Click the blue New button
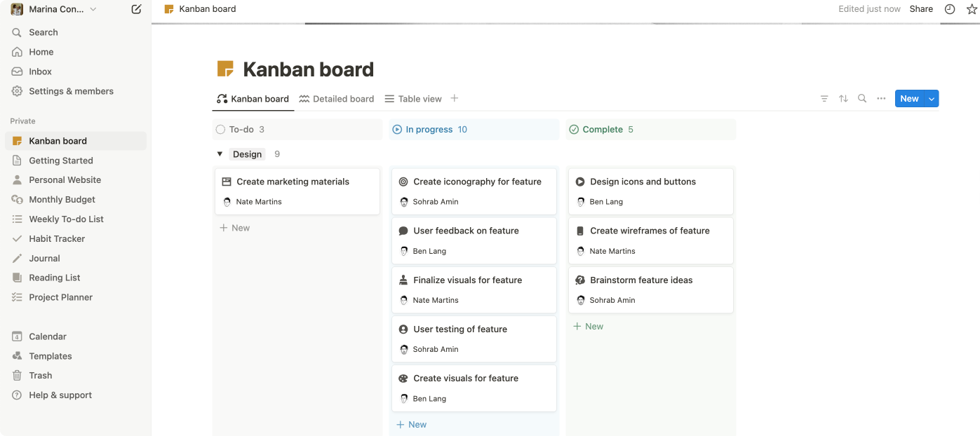The image size is (980, 436). [909, 99]
